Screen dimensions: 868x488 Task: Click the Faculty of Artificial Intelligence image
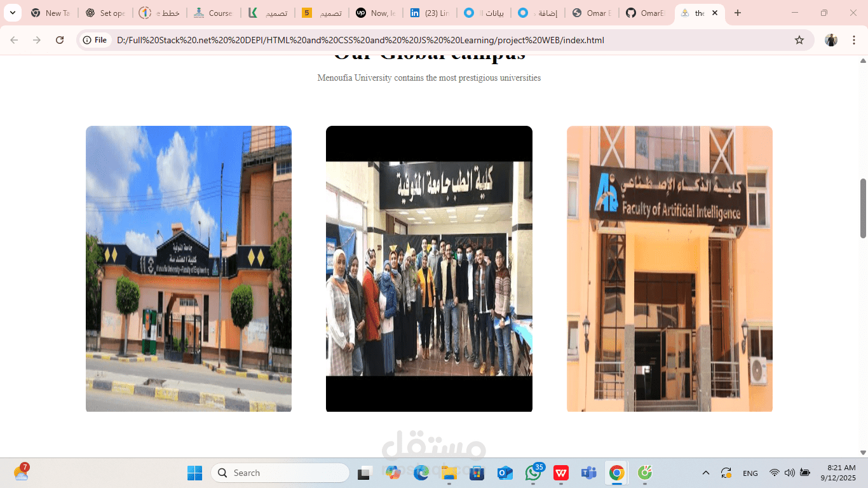pos(670,269)
